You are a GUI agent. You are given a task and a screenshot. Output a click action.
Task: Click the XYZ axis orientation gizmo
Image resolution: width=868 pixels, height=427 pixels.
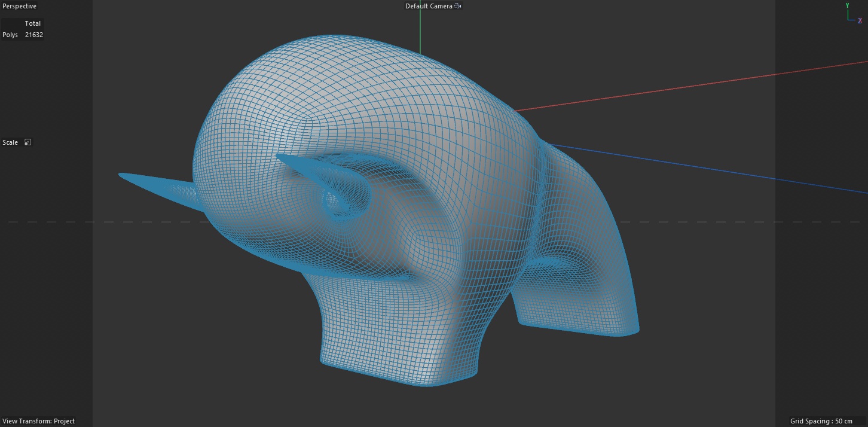pos(854,13)
